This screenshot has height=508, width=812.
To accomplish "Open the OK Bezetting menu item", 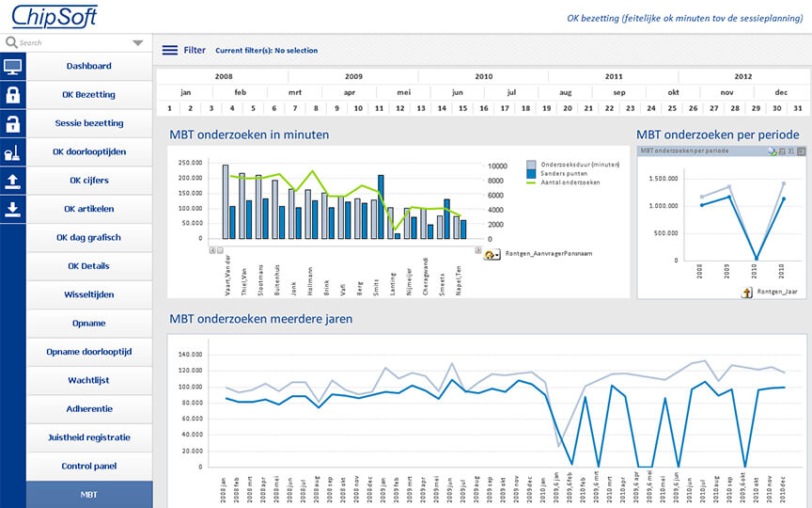I will point(89,95).
